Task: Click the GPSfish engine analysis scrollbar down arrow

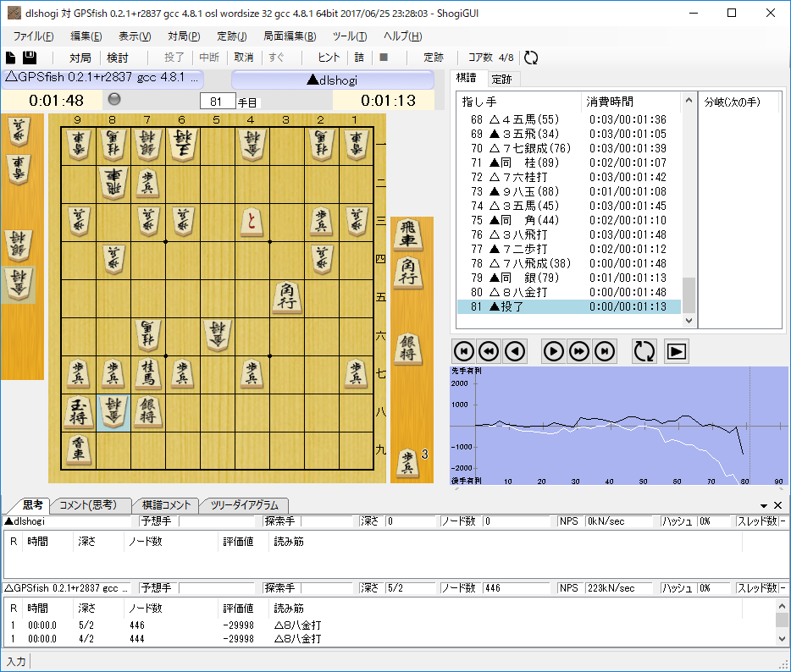Action: 782,639
